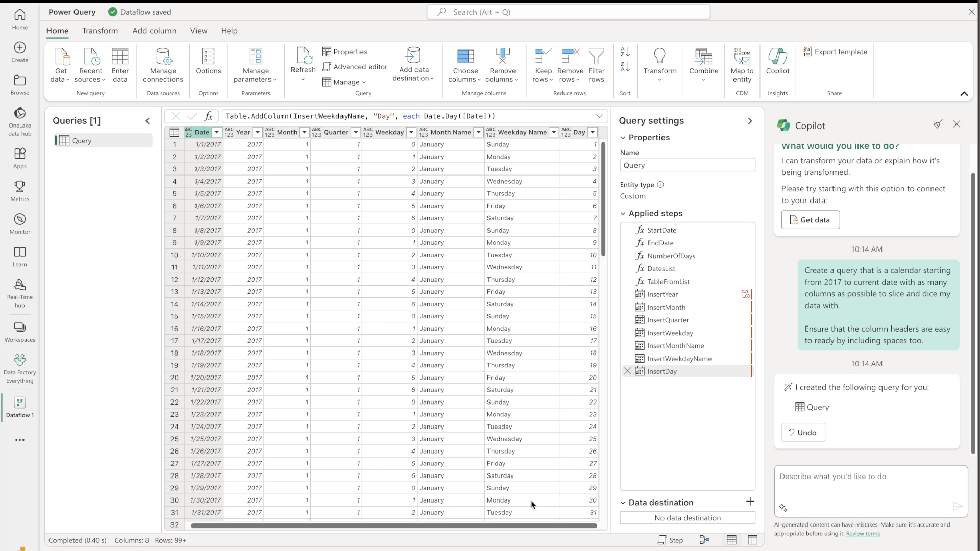Expand the formula bar chevron
Screen dimensions: 980x551
coord(599,116)
